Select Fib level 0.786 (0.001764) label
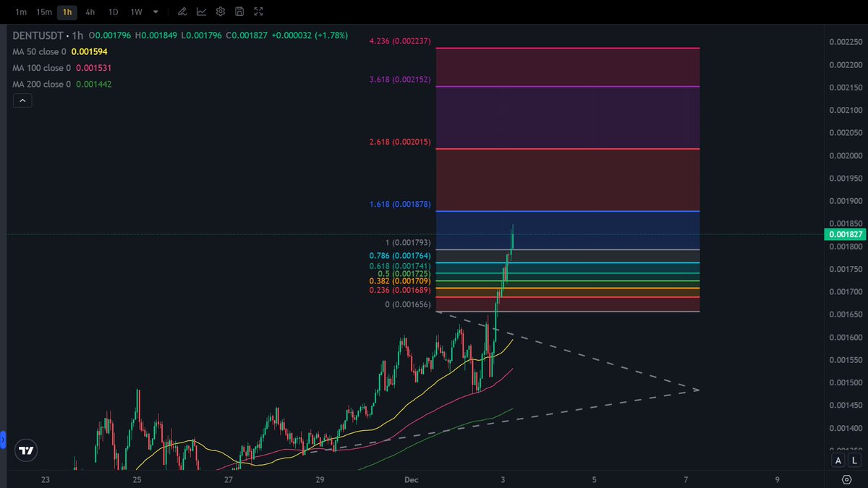Image resolution: width=868 pixels, height=488 pixels. (400, 256)
